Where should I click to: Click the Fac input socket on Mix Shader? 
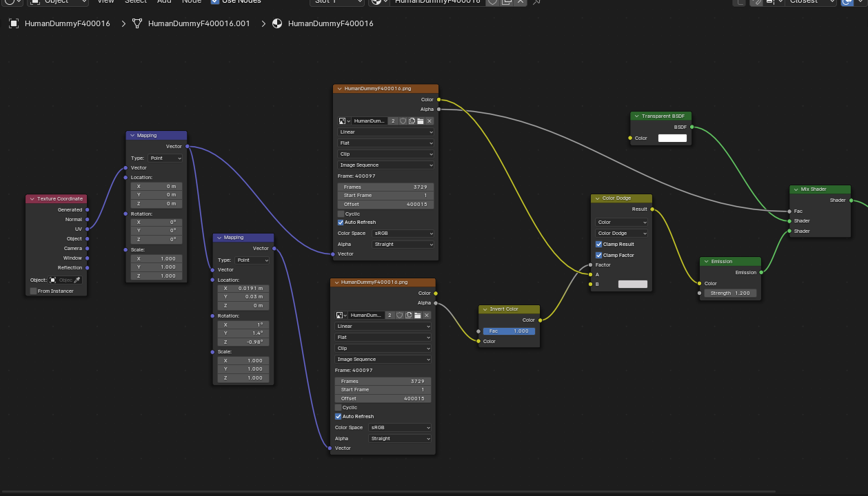[x=789, y=211]
